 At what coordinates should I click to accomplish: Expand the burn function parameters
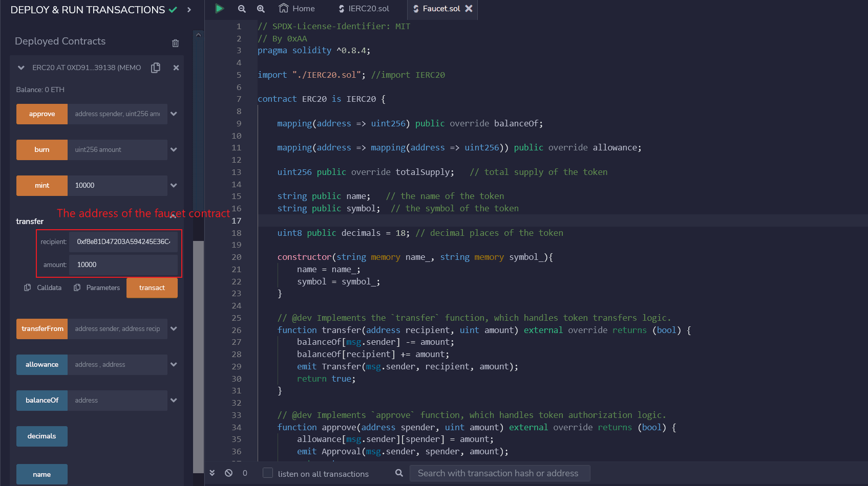[174, 150]
